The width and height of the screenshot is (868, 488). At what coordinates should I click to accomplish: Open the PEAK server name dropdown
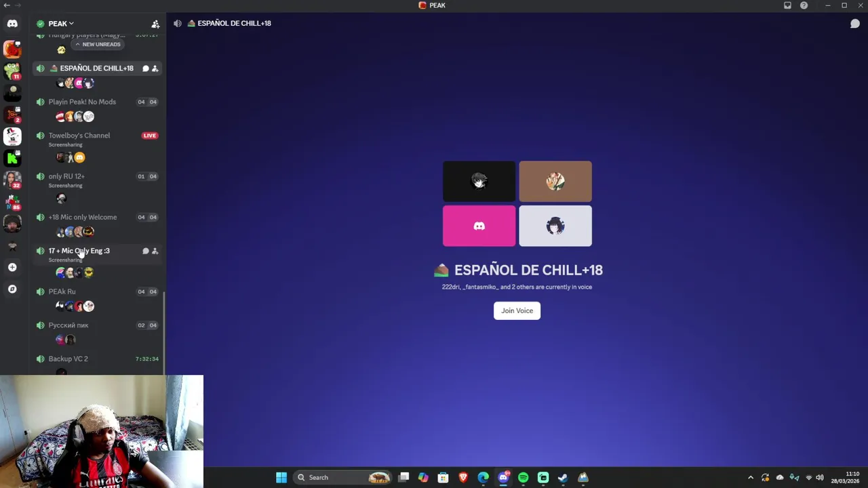point(61,24)
